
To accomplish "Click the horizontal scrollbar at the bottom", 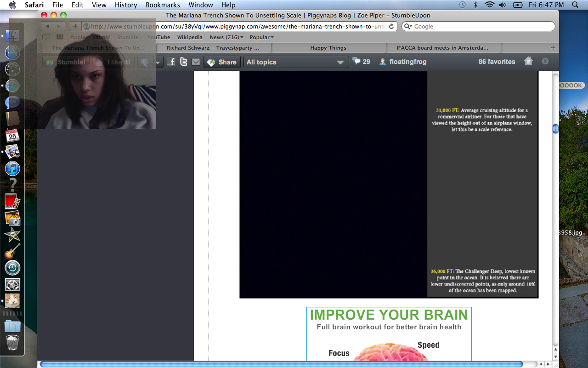I will tap(281, 364).
